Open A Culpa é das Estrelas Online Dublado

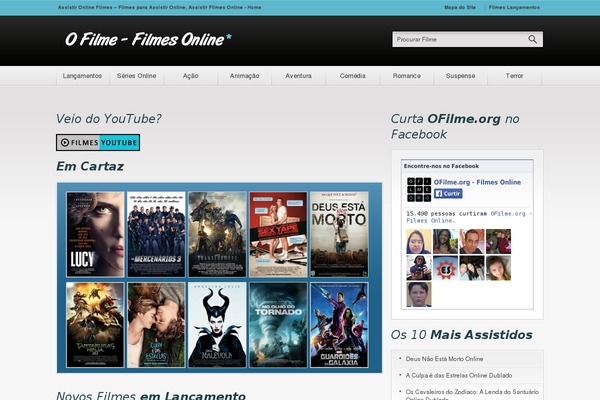tap(459, 375)
